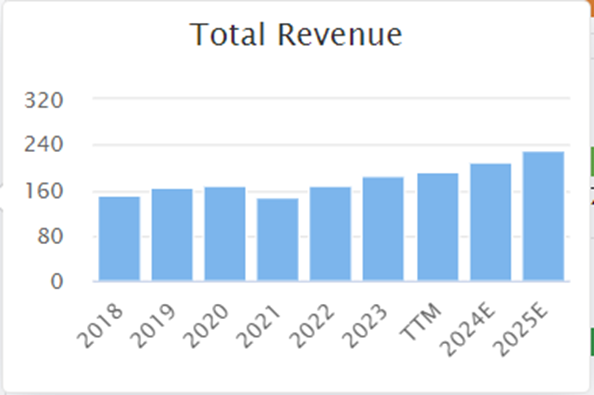Click the 2020 x-axis label
The height and width of the screenshot is (395, 594).
pyautogui.click(x=206, y=325)
